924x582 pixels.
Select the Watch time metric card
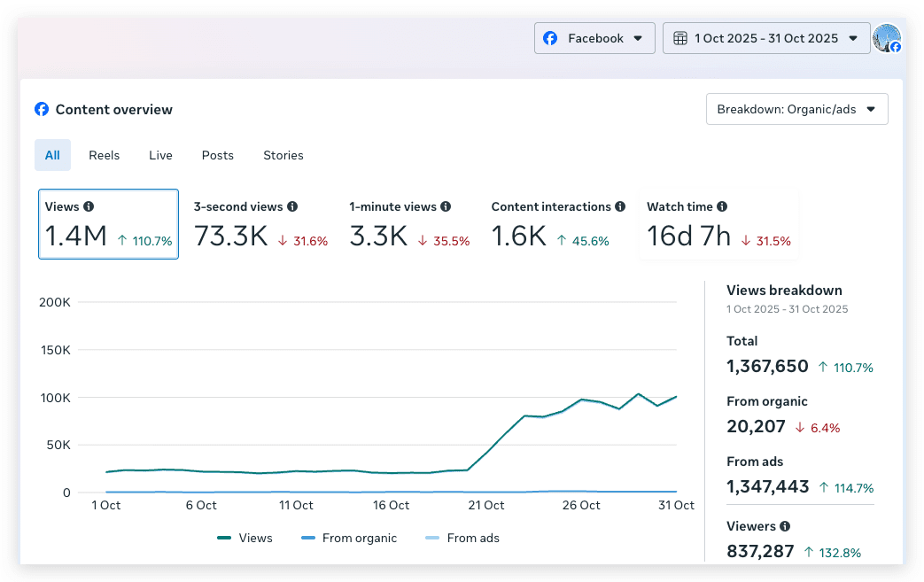[719, 224]
